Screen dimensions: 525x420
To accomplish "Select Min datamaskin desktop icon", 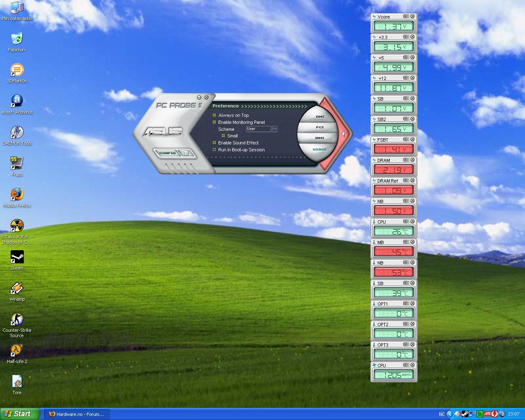I will tap(17, 11).
